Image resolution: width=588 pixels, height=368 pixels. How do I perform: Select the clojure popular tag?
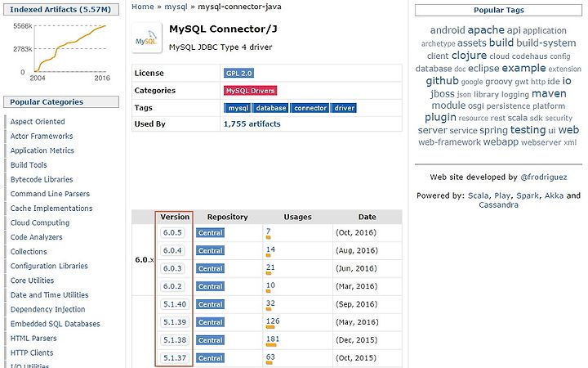click(469, 56)
